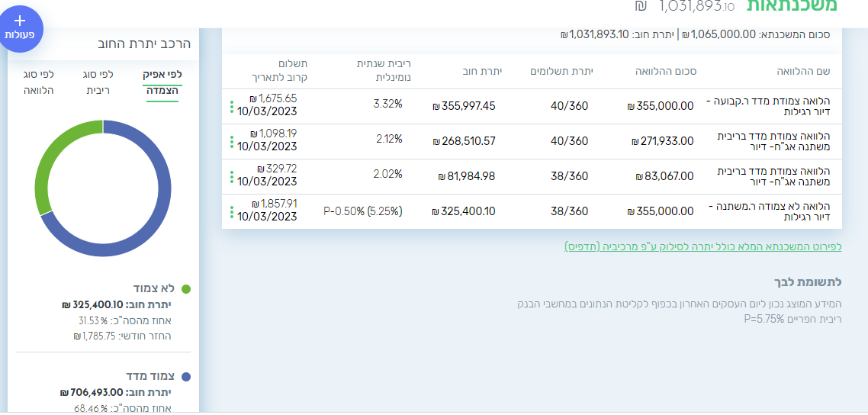Click the לא צמוד legend label
Screen dimensions: 868x415
tap(154, 288)
